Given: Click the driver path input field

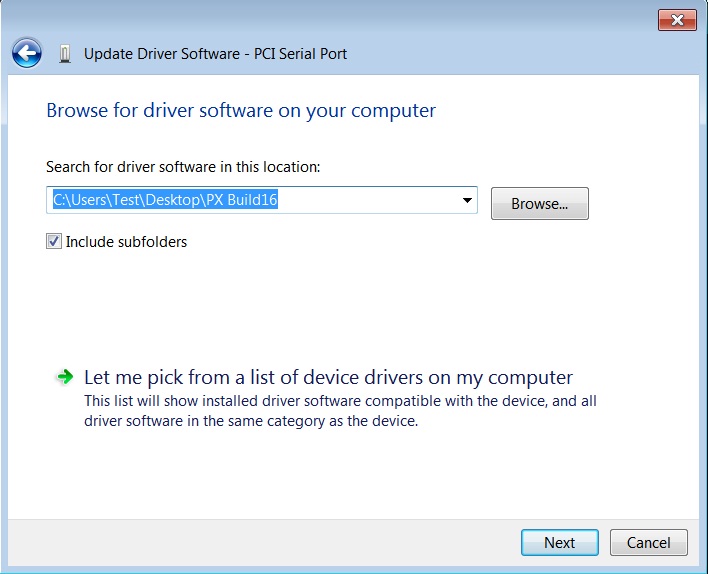Looking at the screenshot, I should (x=262, y=200).
